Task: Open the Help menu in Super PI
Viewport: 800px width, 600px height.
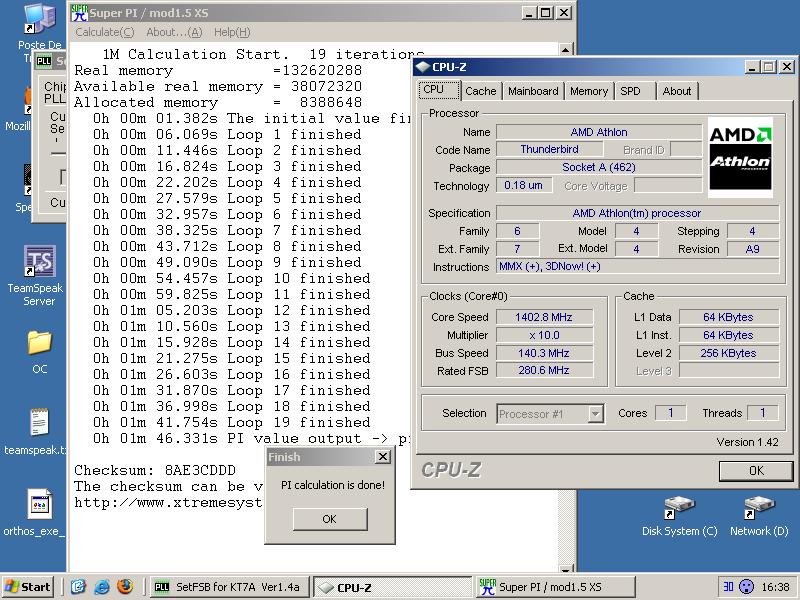Action: tap(232, 32)
